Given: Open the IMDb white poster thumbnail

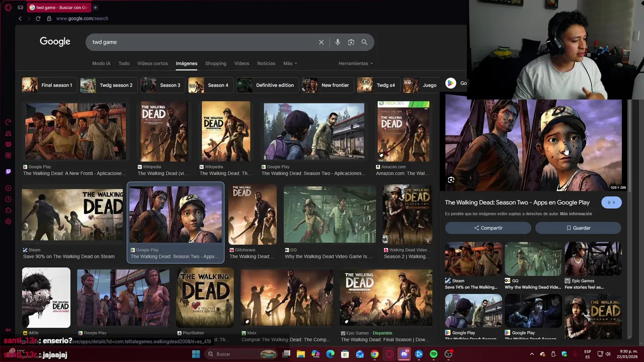Looking at the screenshot, I should [x=46, y=298].
